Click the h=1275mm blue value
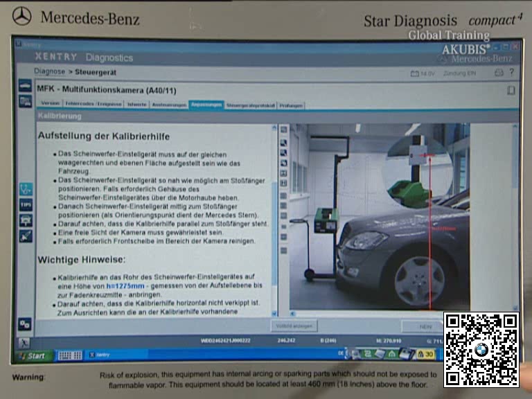This screenshot has width=532, height=399. (125, 286)
